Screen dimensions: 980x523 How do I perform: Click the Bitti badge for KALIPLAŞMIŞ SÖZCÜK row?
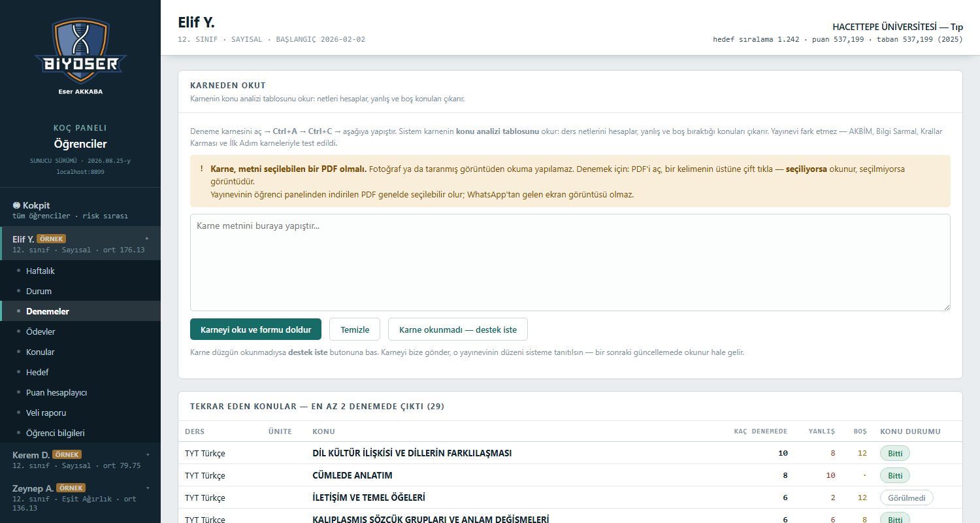(895, 519)
